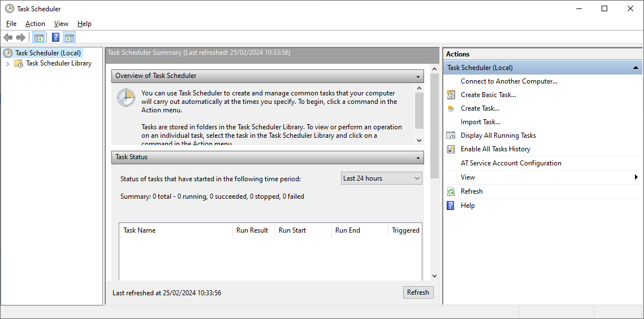Toggle the Show/Hide Action Pane toolbar icon
Screen dimensions: 644x319
[70, 38]
